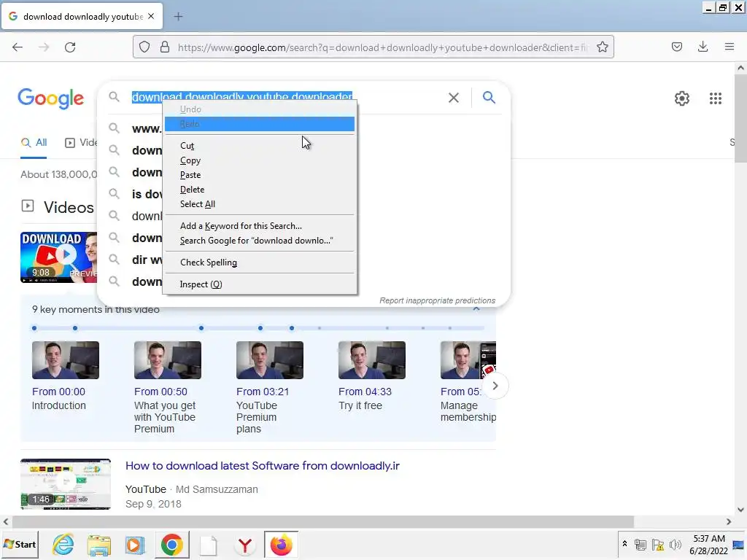Switch to the All results tab
Viewport: 747px width, 560px height.
[34, 142]
